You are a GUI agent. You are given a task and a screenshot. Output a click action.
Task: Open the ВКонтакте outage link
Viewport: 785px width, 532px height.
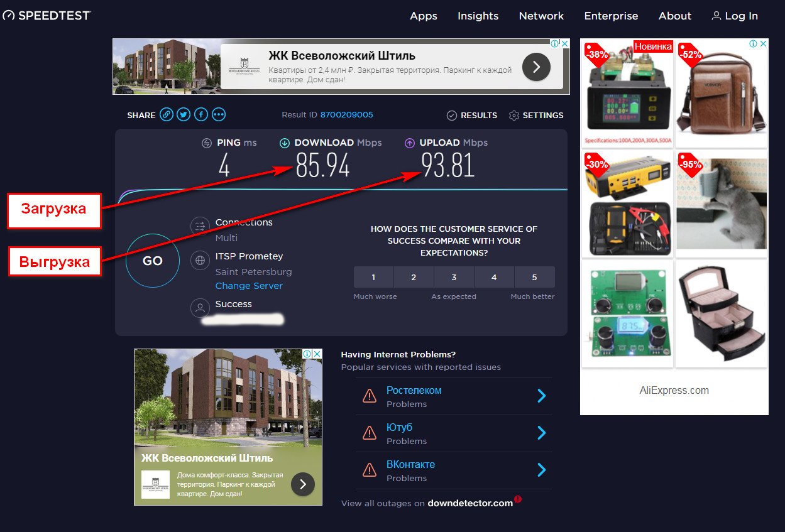pyautogui.click(x=411, y=464)
